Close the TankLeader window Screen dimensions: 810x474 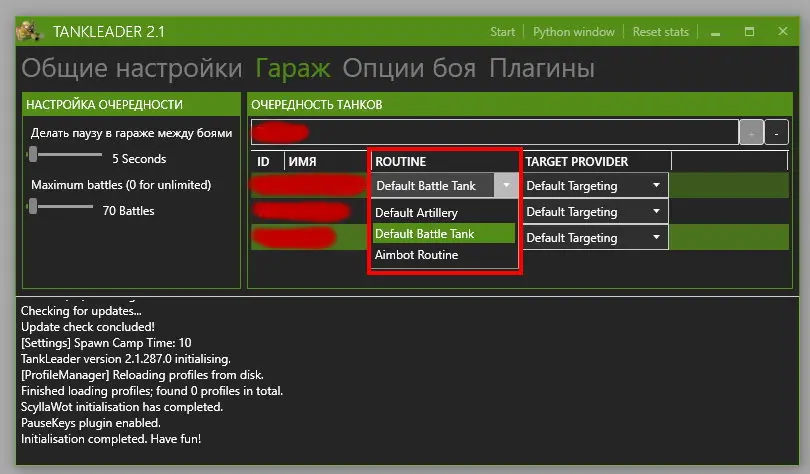click(781, 32)
